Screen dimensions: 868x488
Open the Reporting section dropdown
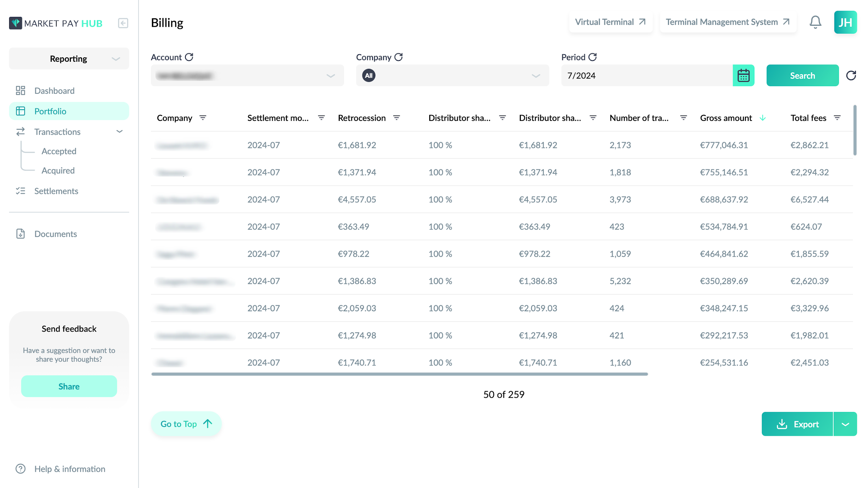click(x=69, y=58)
